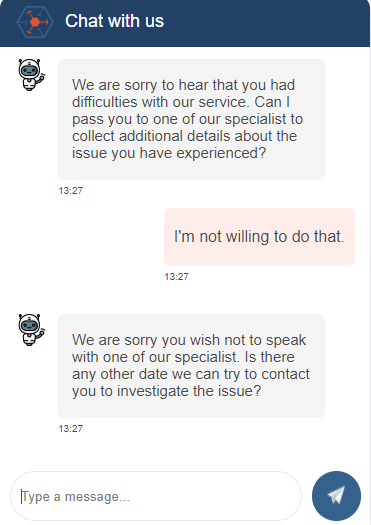Focus the Type a message input field
Image resolution: width=371 pixels, height=525 pixels.
click(156, 496)
